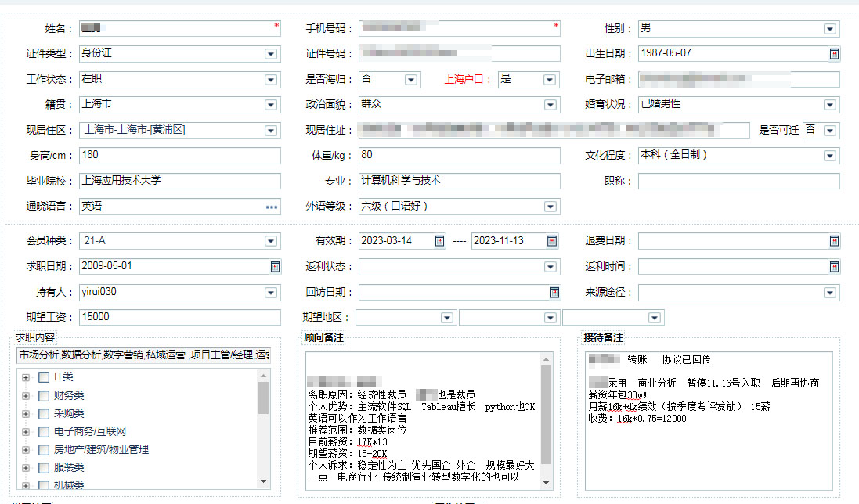
Task: Open the 会员种类 dropdown showing 21-A
Action: [271, 241]
